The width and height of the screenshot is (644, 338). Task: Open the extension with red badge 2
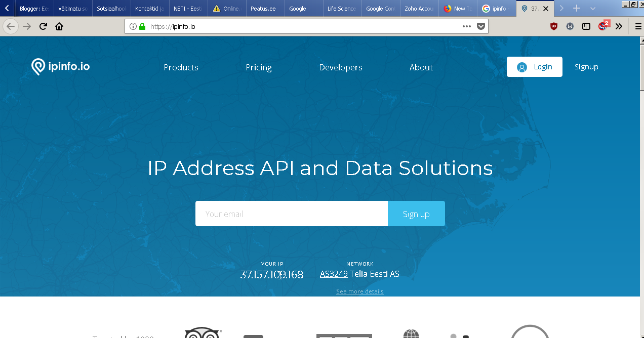pos(603,26)
